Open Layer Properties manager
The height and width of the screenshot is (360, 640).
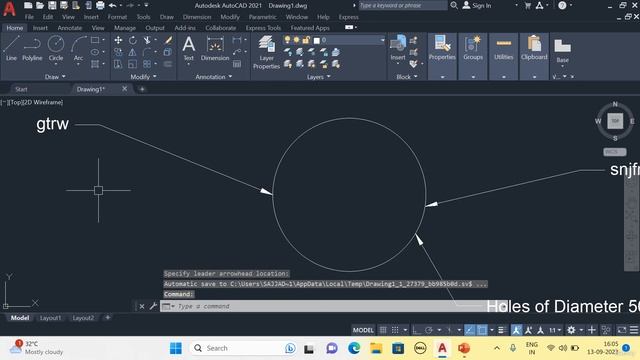click(267, 52)
